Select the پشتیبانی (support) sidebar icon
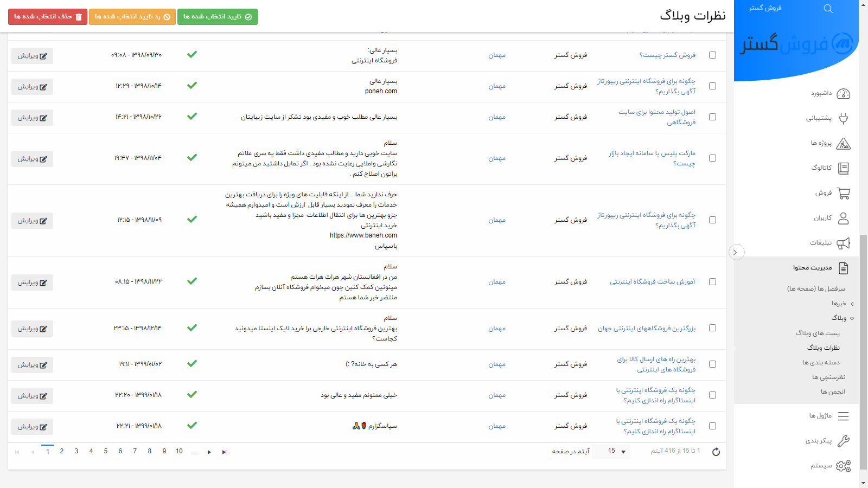The image size is (868, 488). (x=843, y=118)
